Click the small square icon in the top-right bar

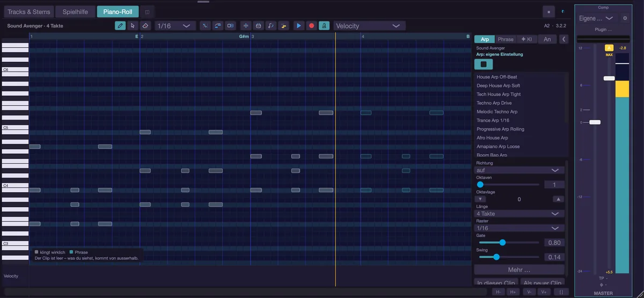click(x=548, y=12)
